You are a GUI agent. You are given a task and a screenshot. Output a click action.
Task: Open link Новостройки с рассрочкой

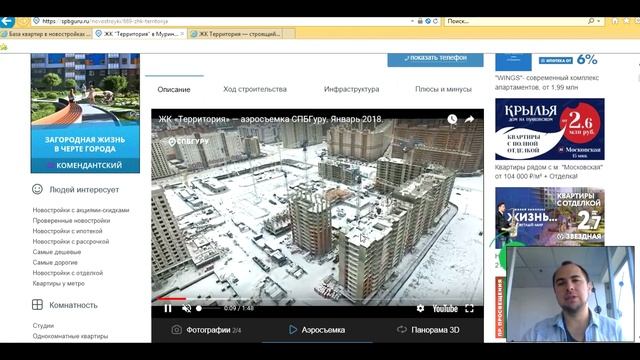(x=71, y=242)
